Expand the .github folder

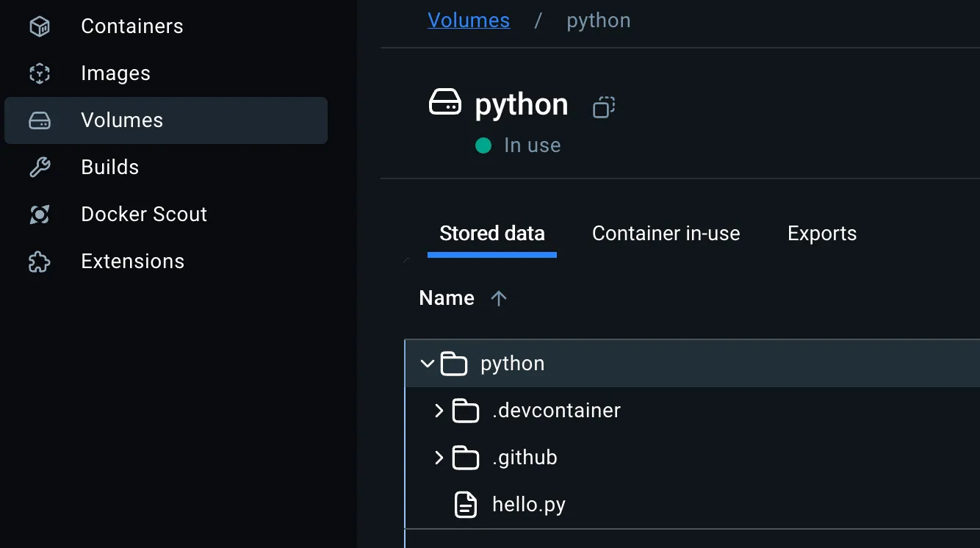click(439, 457)
